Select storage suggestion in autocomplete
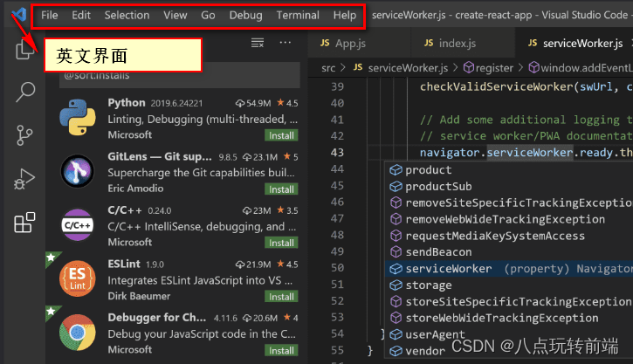The height and width of the screenshot is (364, 633). point(509,285)
